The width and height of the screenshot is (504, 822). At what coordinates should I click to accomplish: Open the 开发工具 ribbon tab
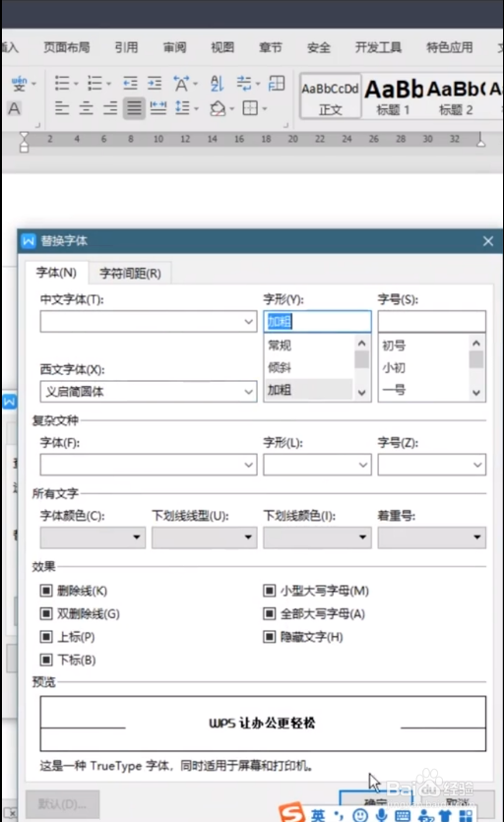[x=378, y=47]
